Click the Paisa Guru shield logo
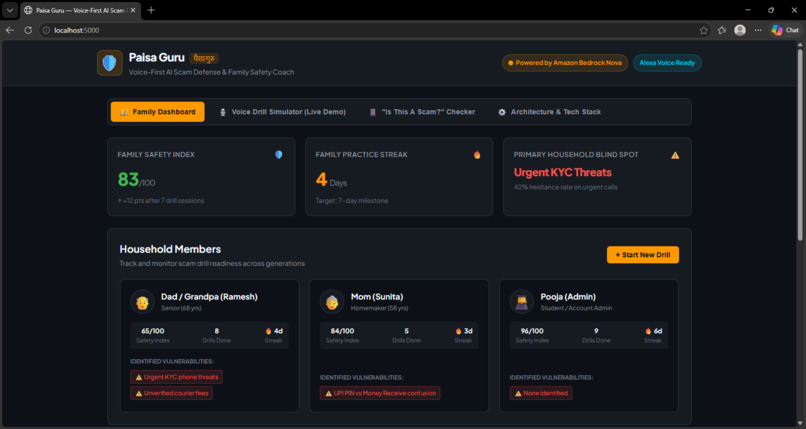This screenshot has width=806, height=429. (109, 63)
